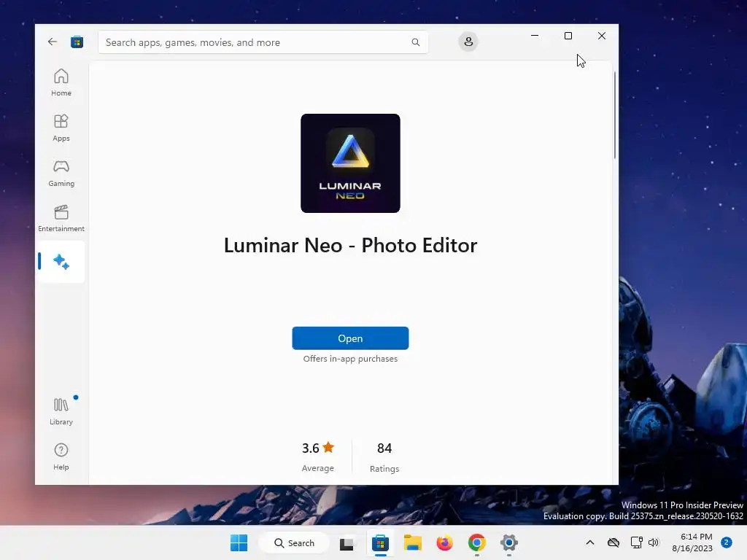This screenshot has width=747, height=560.
Task: Launch Firefox from the taskbar
Action: [444, 542]
